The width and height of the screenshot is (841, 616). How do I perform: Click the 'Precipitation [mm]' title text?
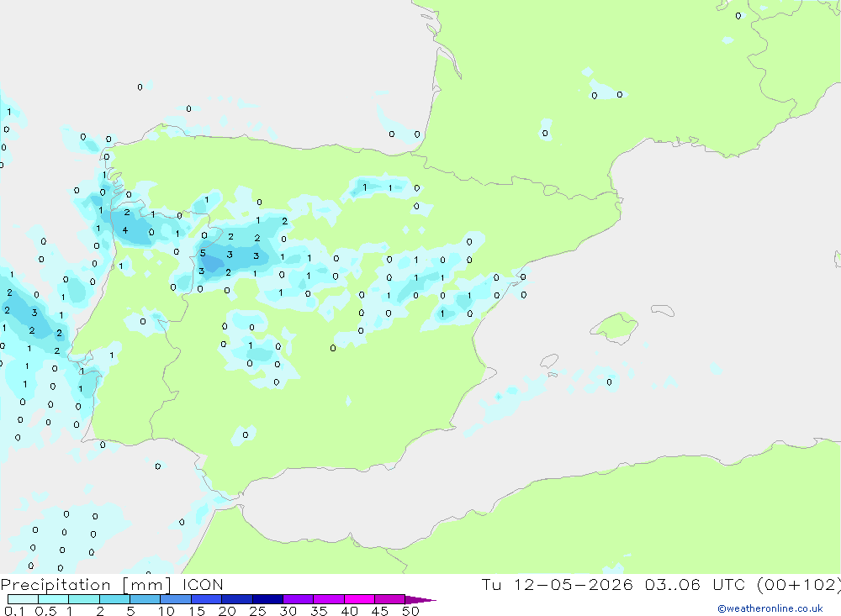click(86, 585)
